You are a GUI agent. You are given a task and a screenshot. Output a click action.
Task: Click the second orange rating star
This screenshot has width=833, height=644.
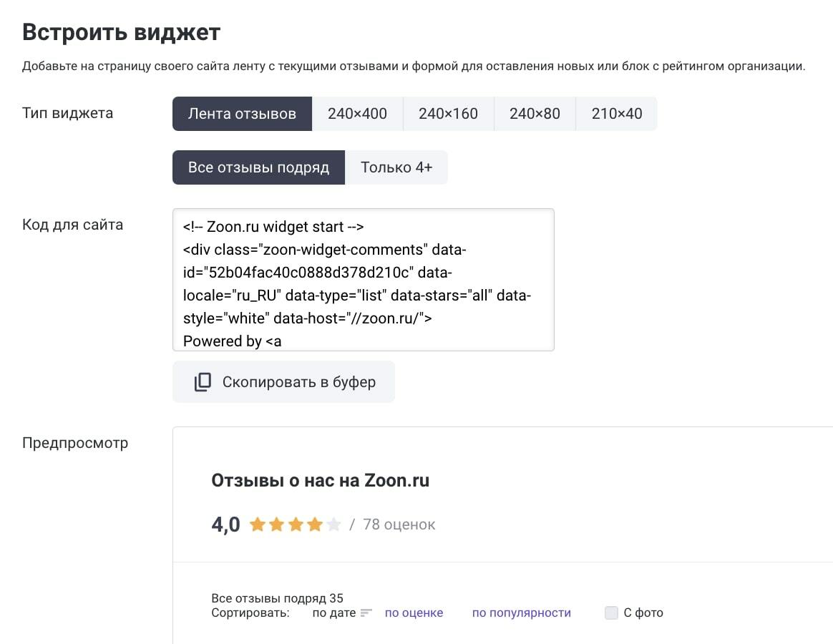point(276,525)
